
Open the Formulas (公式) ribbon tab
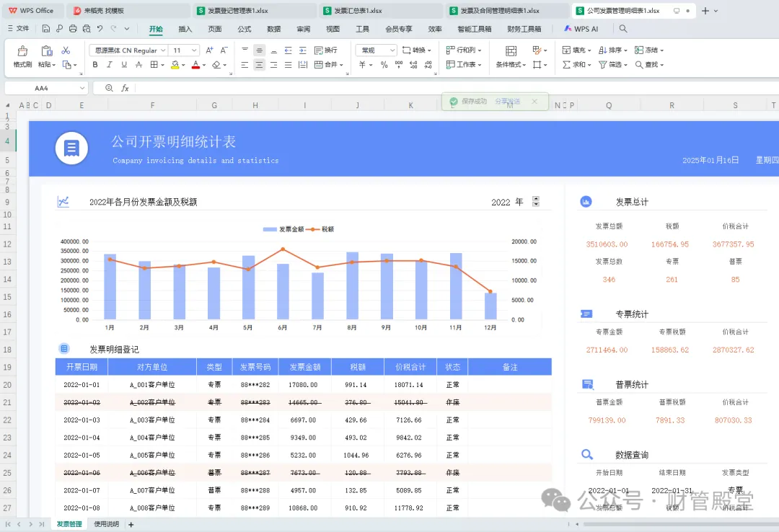coord(244,29)
